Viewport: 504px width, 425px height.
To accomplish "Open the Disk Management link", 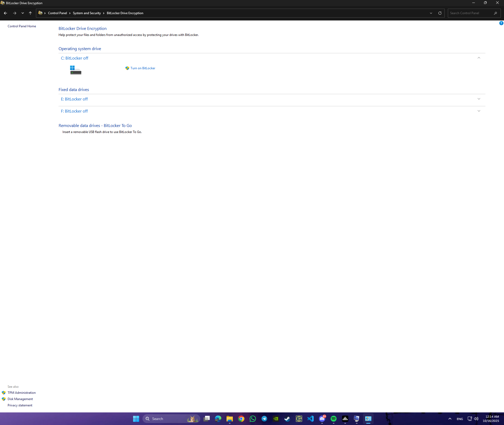I will pos(20,399).
